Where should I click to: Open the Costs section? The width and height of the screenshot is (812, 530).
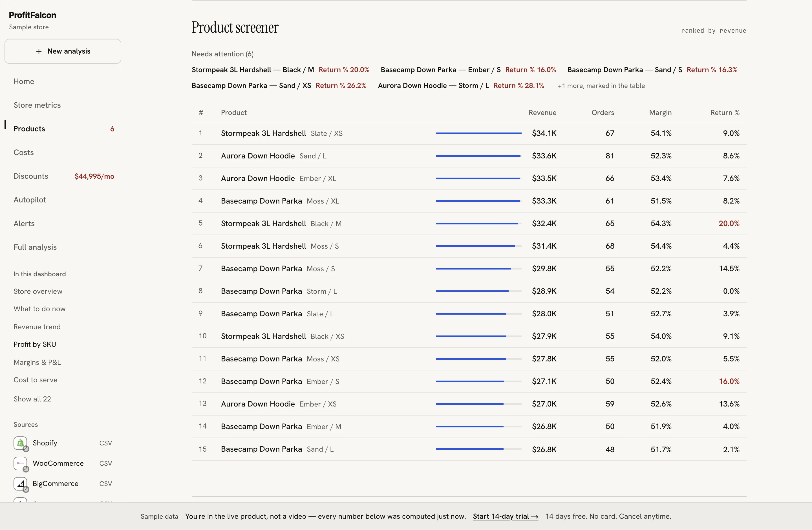[23, 153]
